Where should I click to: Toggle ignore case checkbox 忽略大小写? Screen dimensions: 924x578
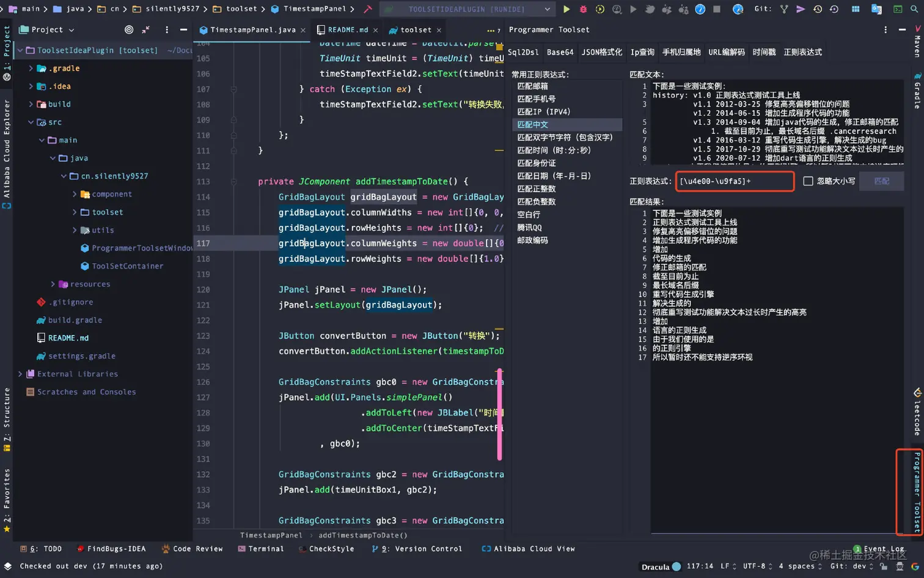click(808, 181)
